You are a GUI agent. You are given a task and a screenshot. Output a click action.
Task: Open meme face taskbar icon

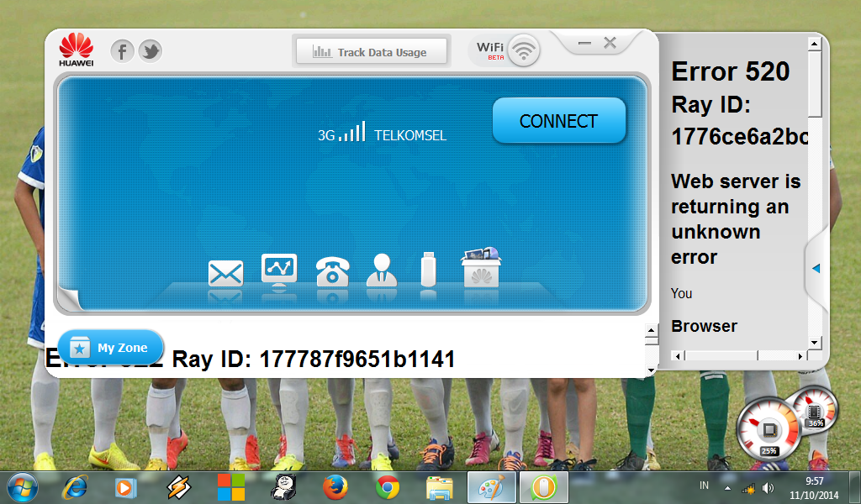283,487
